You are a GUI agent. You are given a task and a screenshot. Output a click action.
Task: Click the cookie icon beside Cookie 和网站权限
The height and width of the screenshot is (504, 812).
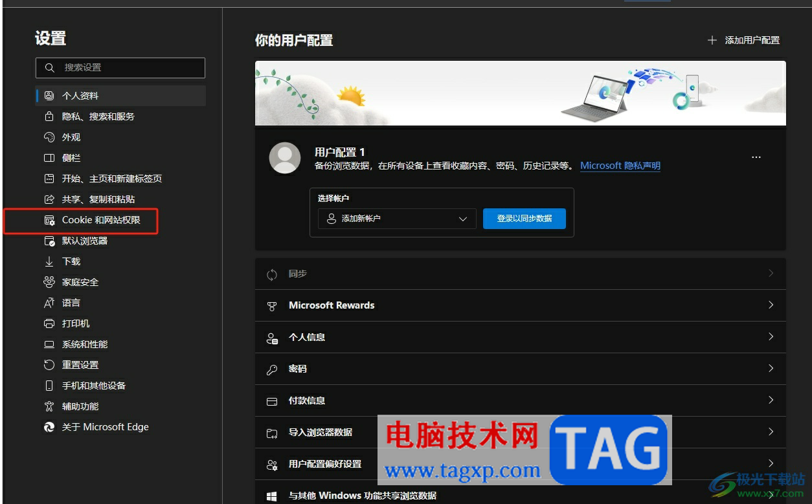(x=49, y=220)
